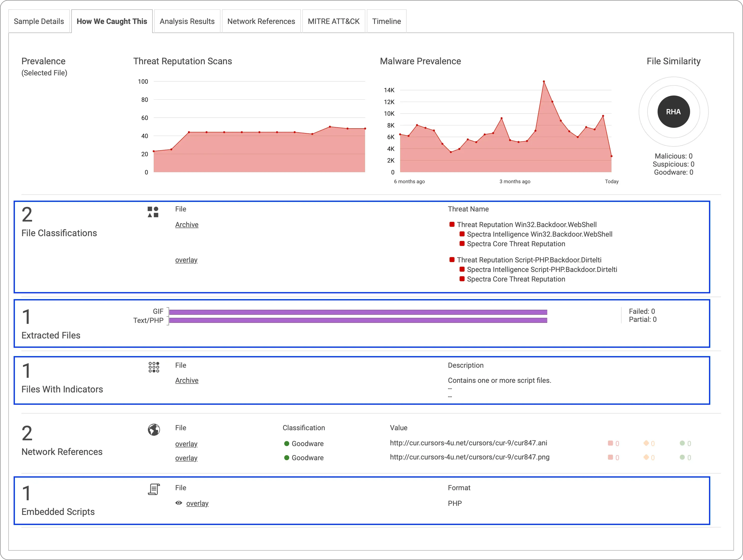Open Archive link under File Classifications
This screenshot has height=560, width=743.
coord(187,225)
